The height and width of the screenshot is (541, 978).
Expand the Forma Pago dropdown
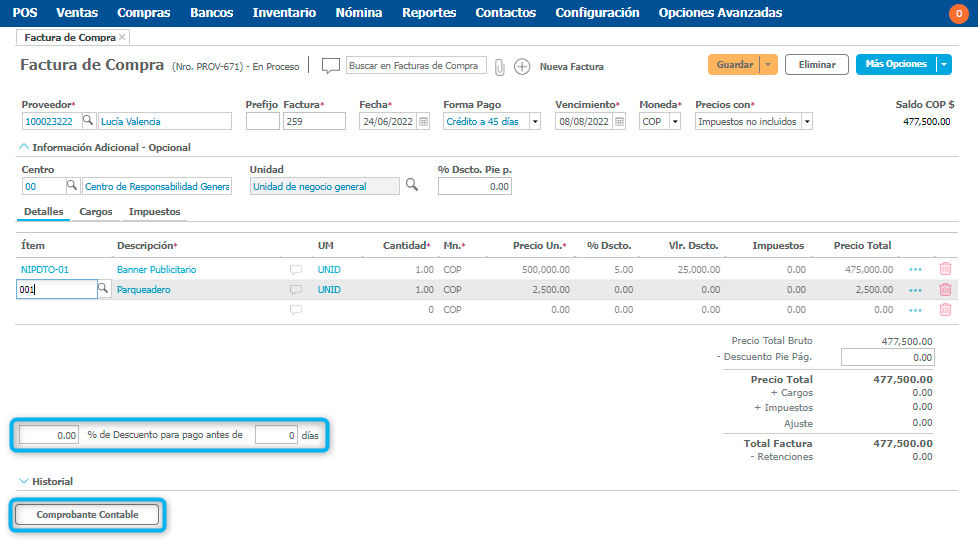click(535, 122)
